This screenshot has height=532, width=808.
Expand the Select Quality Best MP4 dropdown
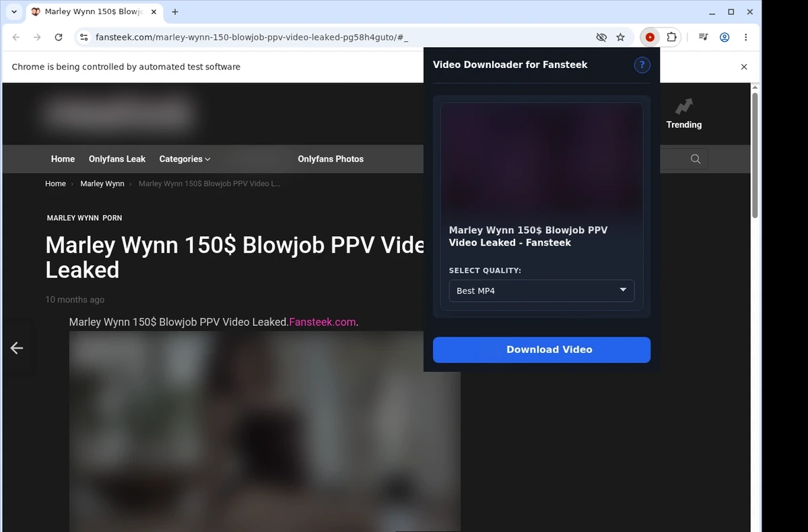(541, 291)
